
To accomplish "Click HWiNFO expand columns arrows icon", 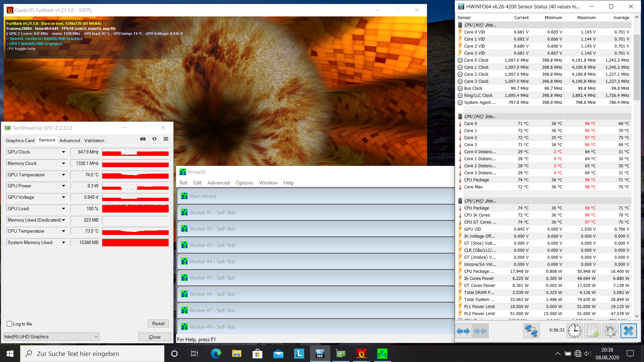I will point(463,331).
